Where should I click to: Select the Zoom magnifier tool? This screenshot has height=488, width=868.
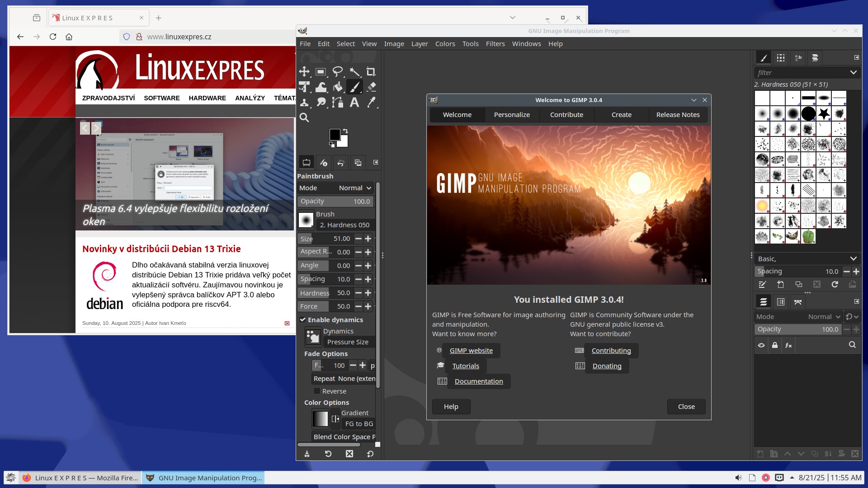(304, 118)
